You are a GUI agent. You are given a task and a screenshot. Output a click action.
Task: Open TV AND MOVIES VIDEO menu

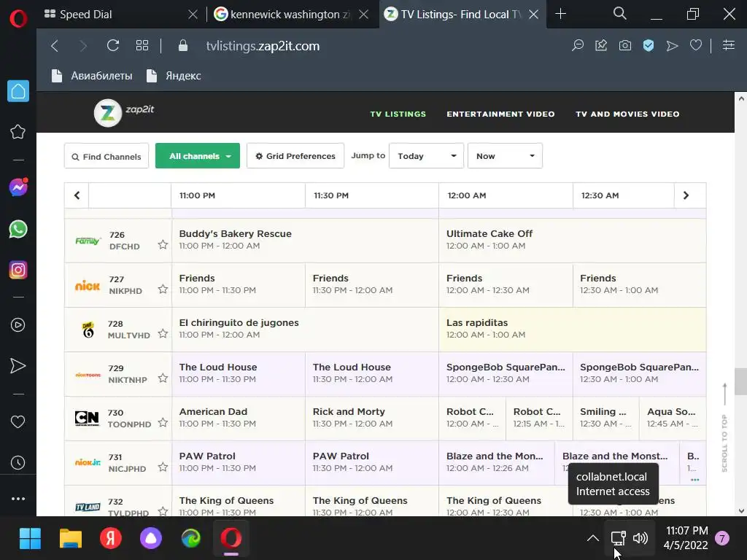click(627, 114)
